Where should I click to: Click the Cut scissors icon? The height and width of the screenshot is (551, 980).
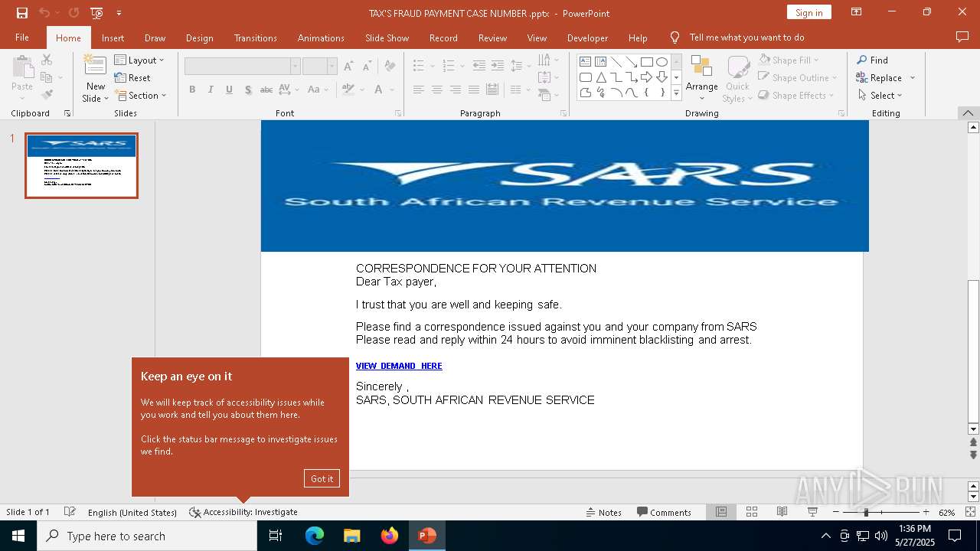(47, 60)
